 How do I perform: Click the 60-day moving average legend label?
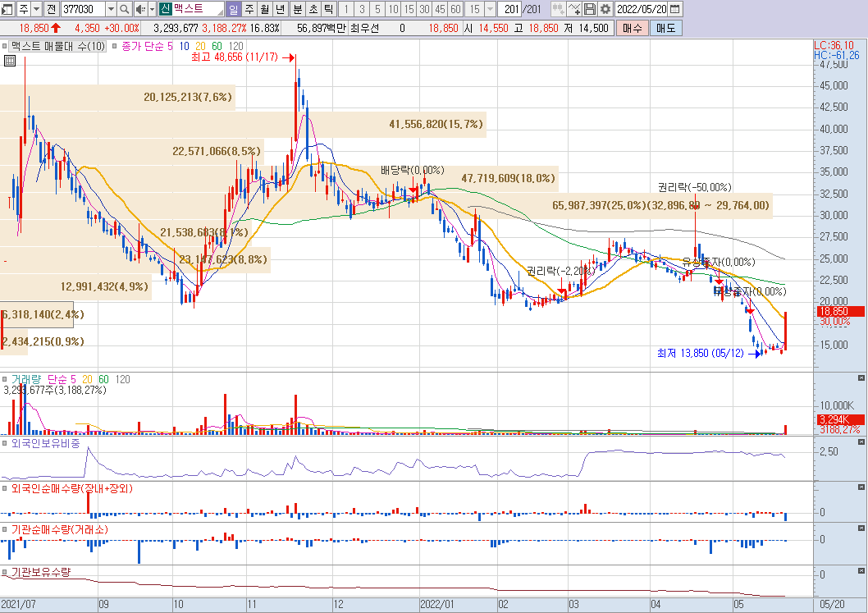click(x=217, y=47)
